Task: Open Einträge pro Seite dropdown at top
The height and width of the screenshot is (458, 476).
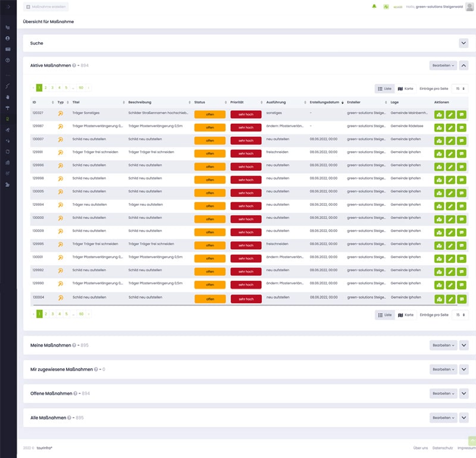Action: pos(459,89)
